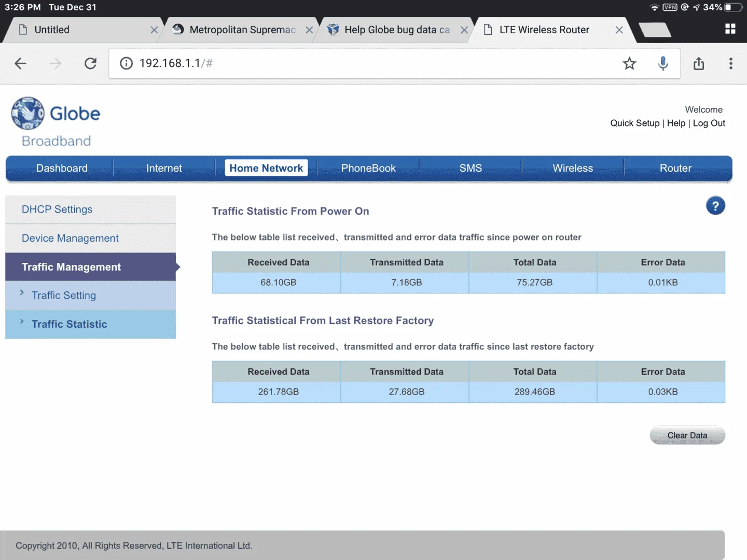Open the PhoneBook menu
This screenshot has height=560, width=747.
pyautogui.click(x=368, y=168)
